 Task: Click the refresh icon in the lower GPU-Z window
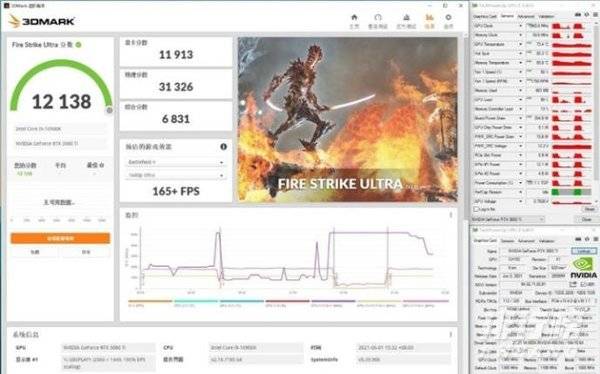pyautogui.click(x=587, y=239)
